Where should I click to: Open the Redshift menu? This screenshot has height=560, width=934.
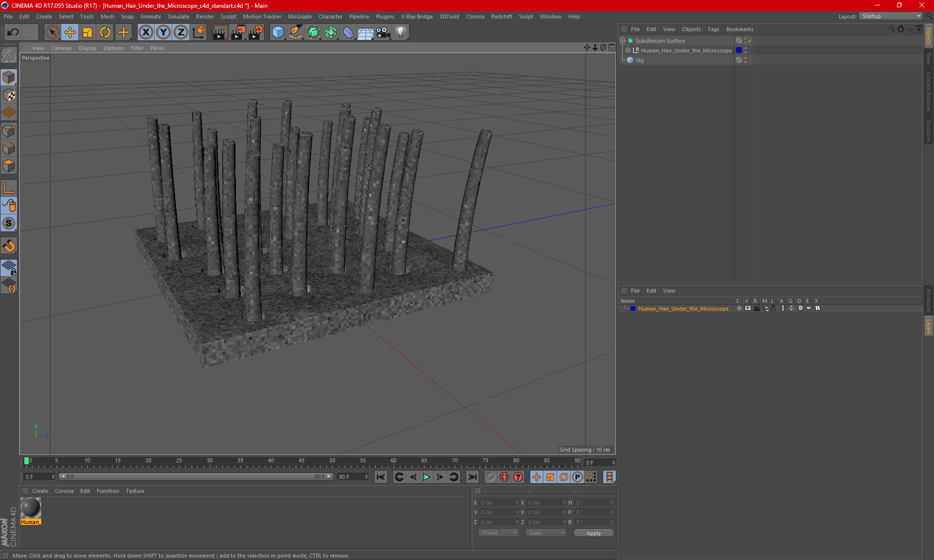point(502,17)
